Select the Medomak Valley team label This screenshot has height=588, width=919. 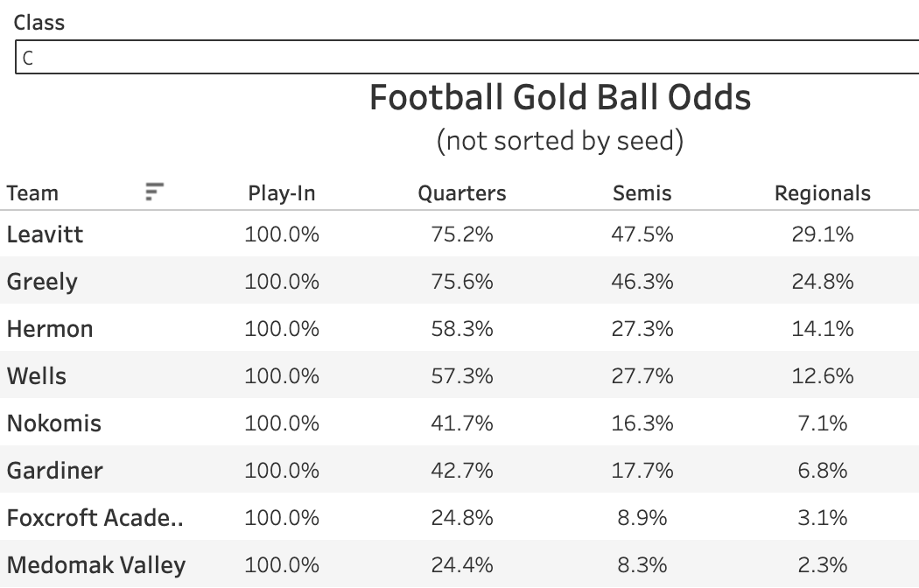(x=96, y=565)
